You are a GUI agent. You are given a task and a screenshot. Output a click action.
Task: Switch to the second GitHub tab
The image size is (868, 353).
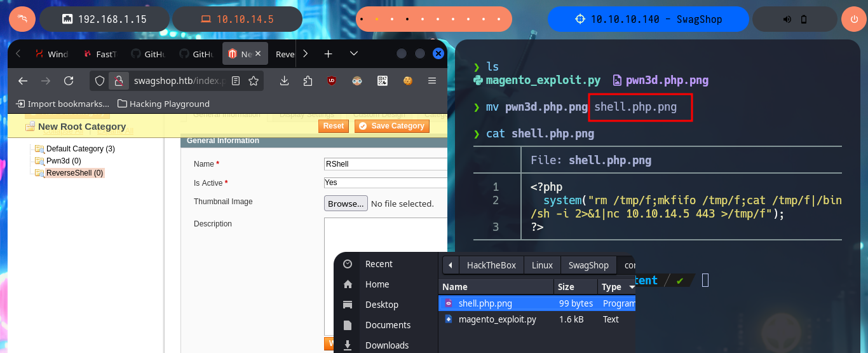click(x=196, y=54)
